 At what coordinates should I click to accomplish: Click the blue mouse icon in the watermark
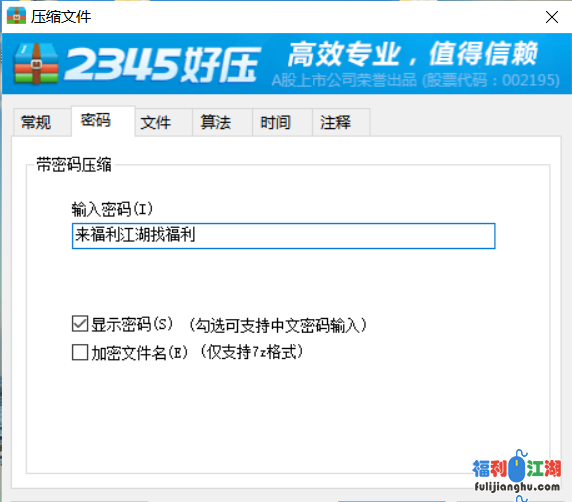click(x=517, y=467)
